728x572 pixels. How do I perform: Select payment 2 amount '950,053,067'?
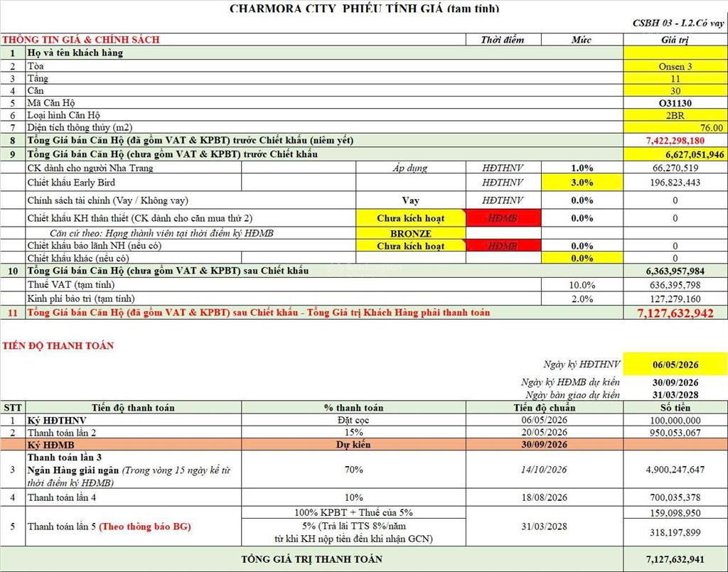point(675,432)
